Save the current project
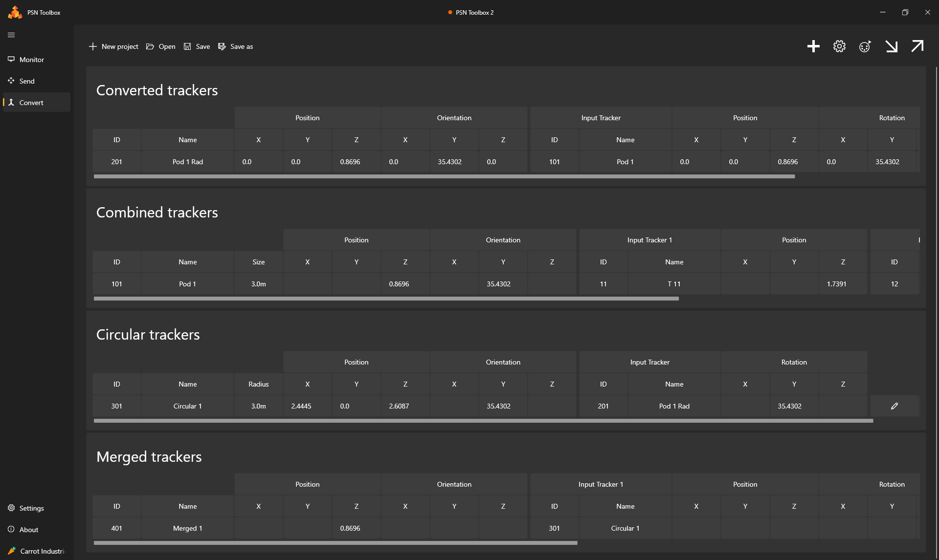Image resolution: width=939 pixels, height=560 pixels. [197, 46]
